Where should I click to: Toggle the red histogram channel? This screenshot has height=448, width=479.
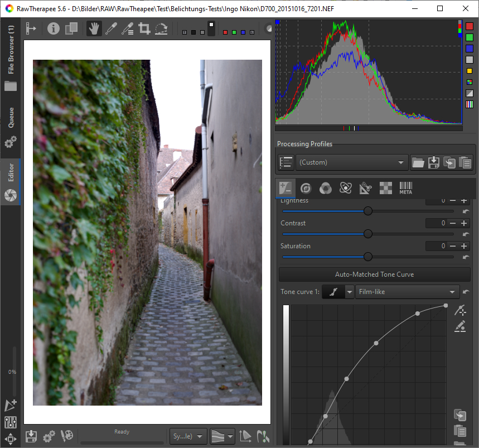tap(470, 26)
